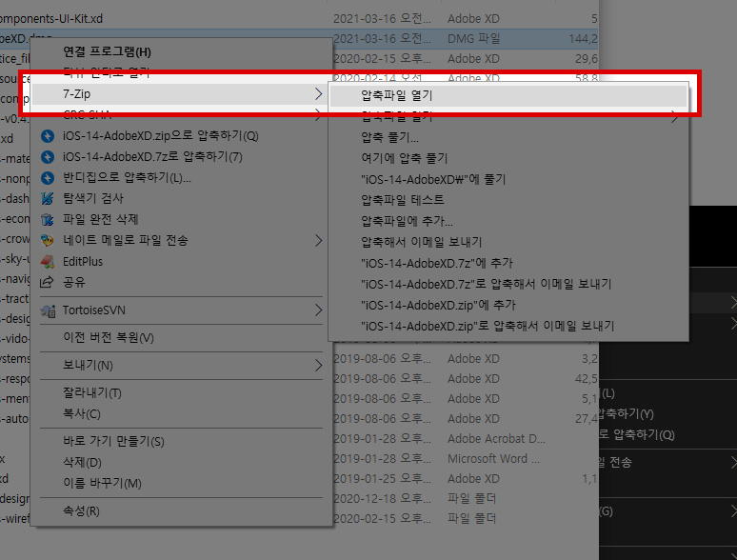Select 압축파일 열기 in the 7-Zip submenu
Image resolution: width=737 pixels, height=560 pixels.
click(508, 95)
